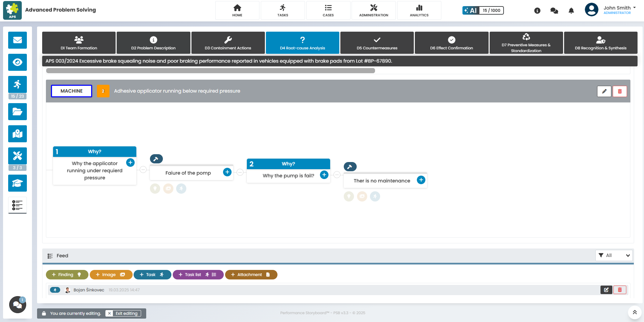Toggle the finding lightbulb under the pomp node
644x322 pixels.
tap(155, 189)
